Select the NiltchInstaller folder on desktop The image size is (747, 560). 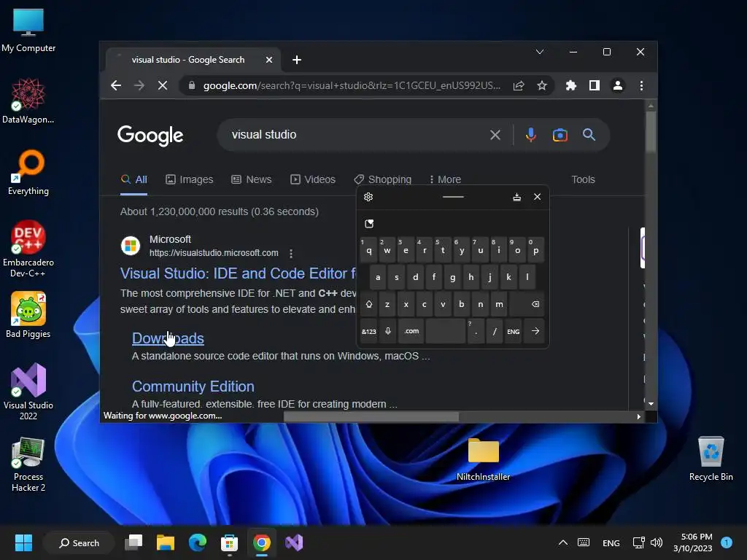pyautogui.click(x=483, y=459)
